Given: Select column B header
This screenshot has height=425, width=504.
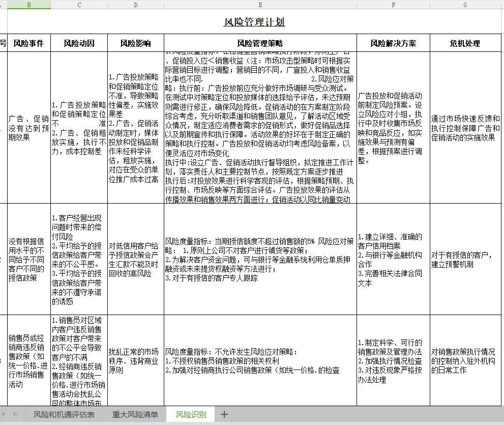Looking at the screenshot, I should pyautogui.click(x=29, y=5).
